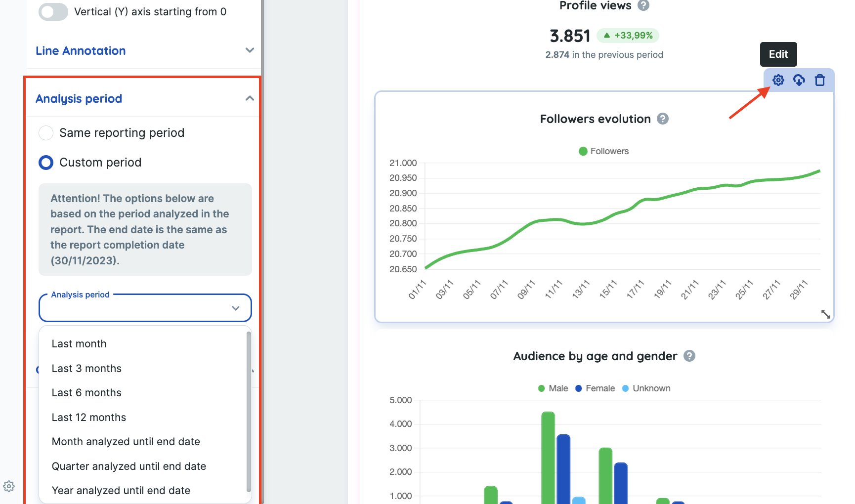Download the Followers evolution chart

799,80
